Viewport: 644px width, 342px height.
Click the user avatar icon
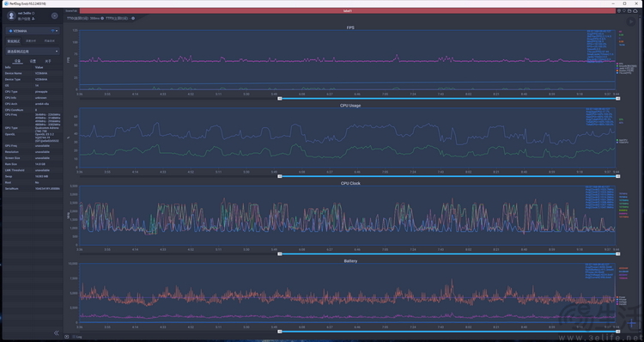click(11, 15)
